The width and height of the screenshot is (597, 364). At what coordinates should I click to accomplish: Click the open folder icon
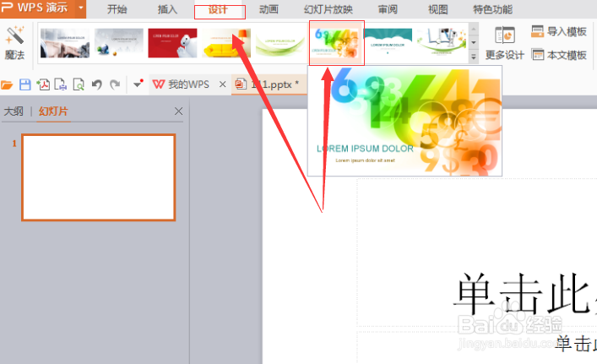click(x=7, y=84)
